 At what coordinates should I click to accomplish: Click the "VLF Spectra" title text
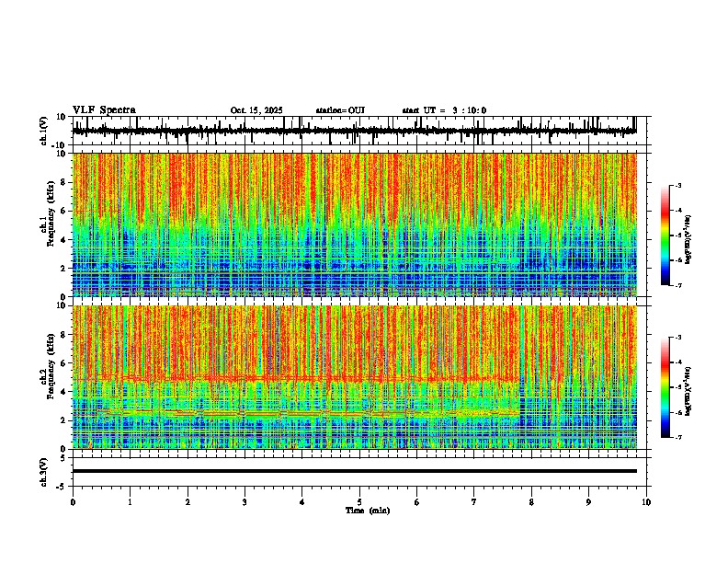(104, 110)
